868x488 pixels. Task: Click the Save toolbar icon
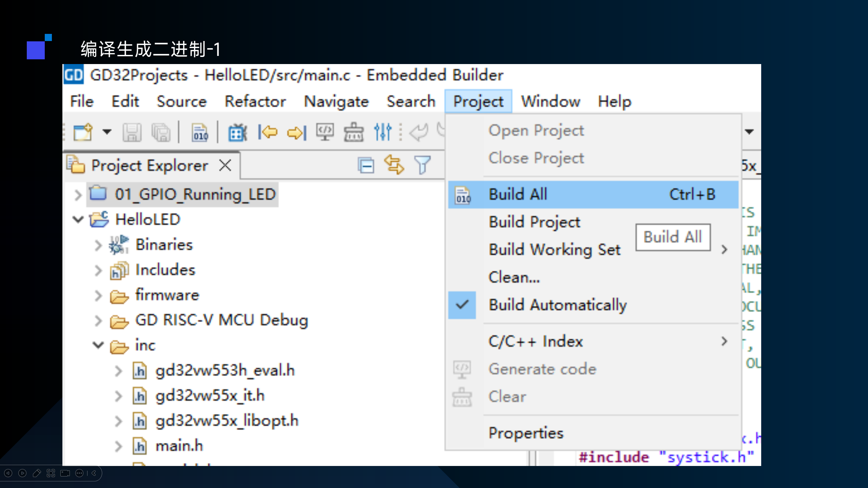(x=132, y=132)
